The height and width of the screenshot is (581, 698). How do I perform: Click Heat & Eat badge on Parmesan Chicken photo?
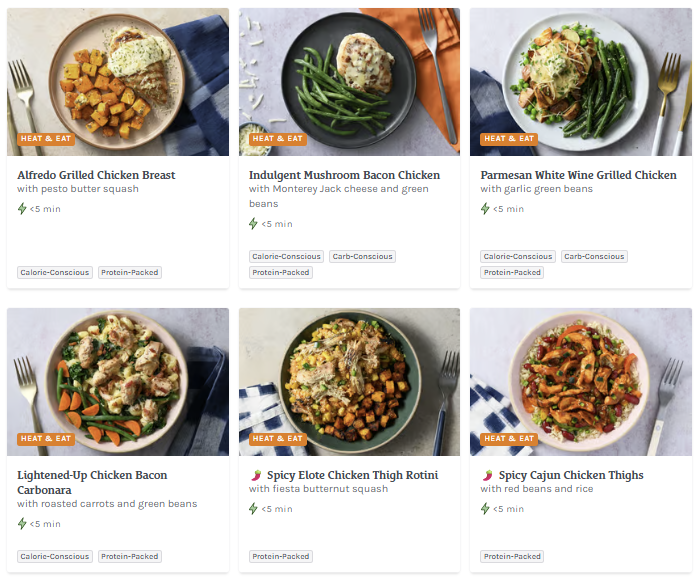coord(508,139)
